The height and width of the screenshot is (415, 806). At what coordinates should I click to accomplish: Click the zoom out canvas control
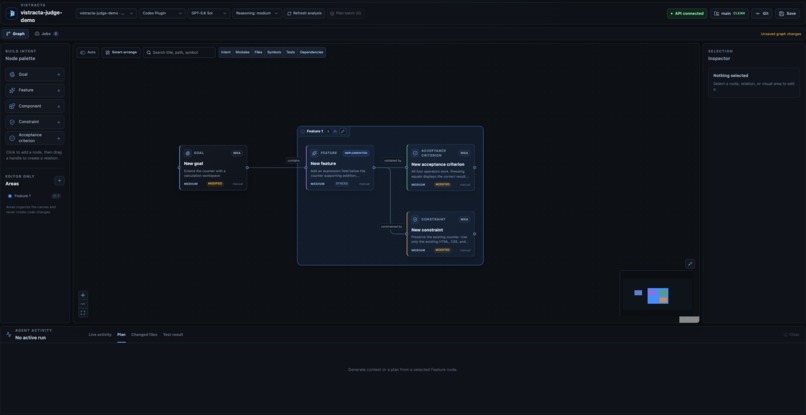[83, 304]
